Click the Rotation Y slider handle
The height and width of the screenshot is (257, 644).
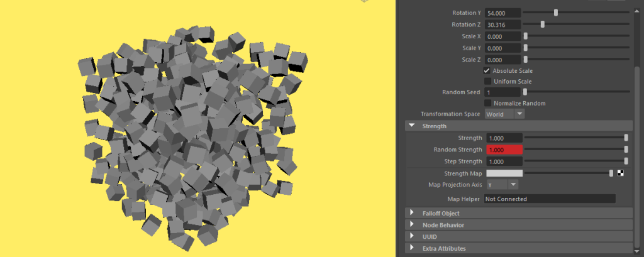coord(556,13)
